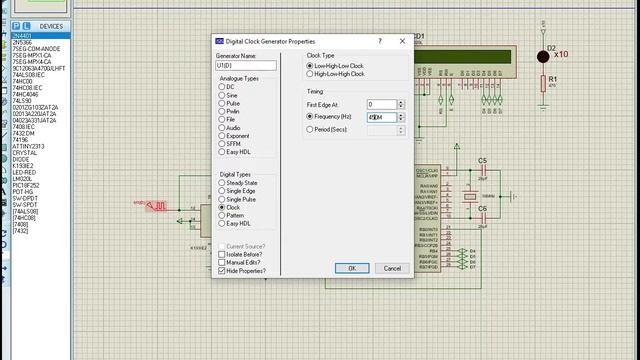This screenshot has width=640, height=360.
Task: Select the red clock generator symbol on schematic
Action: click(x=157, y=206)
